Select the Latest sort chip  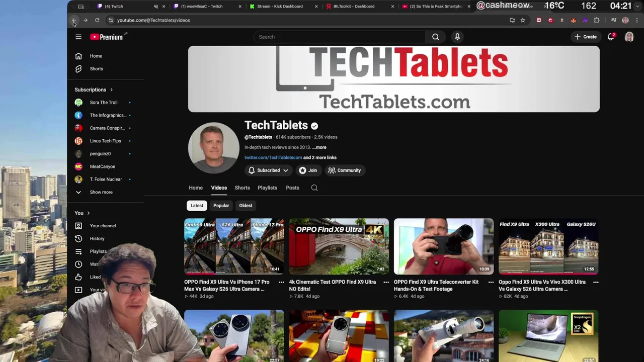197,206
